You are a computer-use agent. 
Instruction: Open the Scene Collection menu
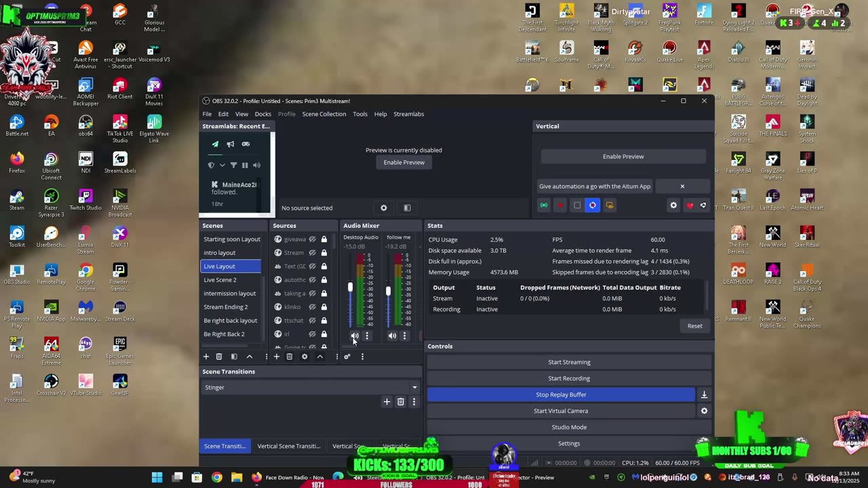pyautogui.click(x=324, y=114)
